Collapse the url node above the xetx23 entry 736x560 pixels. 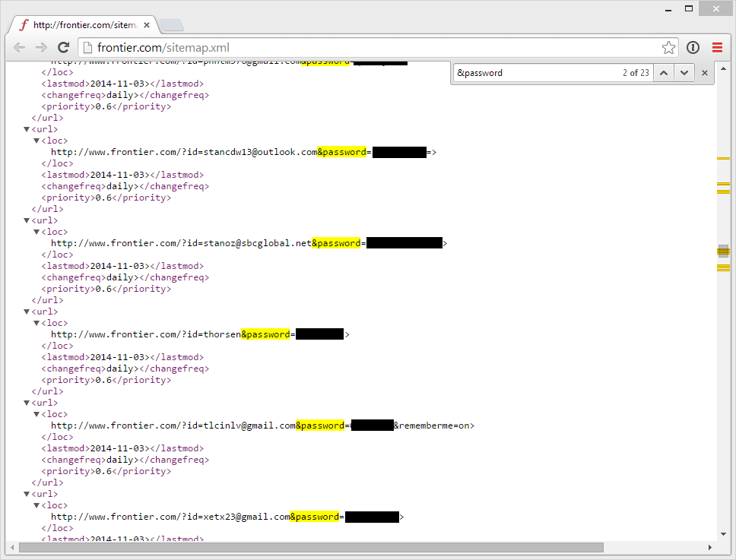click(27, 494)
